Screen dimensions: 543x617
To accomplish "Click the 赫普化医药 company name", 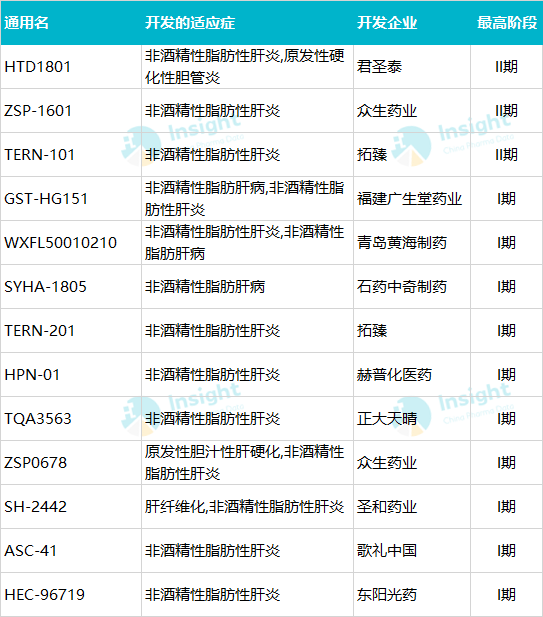I will click(394, 375).
